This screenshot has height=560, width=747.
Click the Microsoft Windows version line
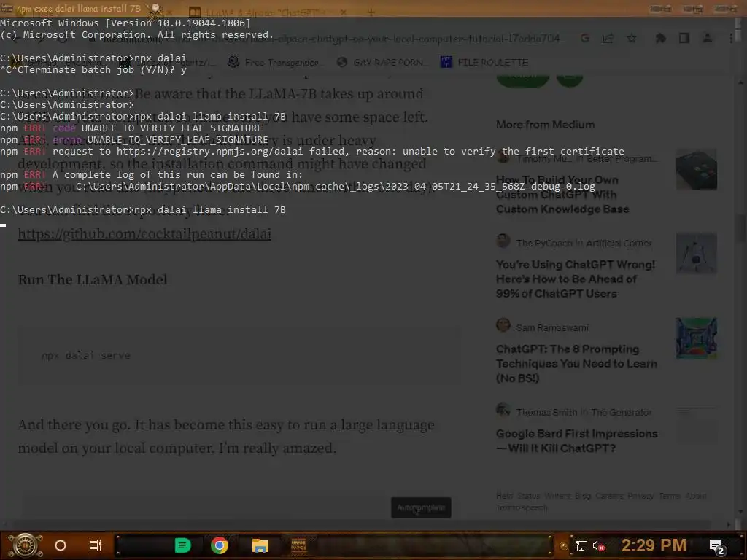click(125, 23)
